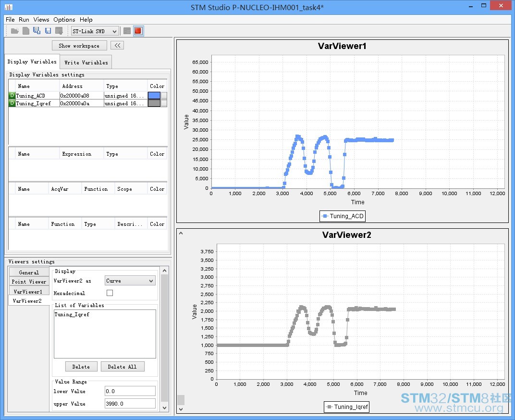Click address cell 0x20000a0a
This screenshot has height=420, width=515.
(81, 103)
